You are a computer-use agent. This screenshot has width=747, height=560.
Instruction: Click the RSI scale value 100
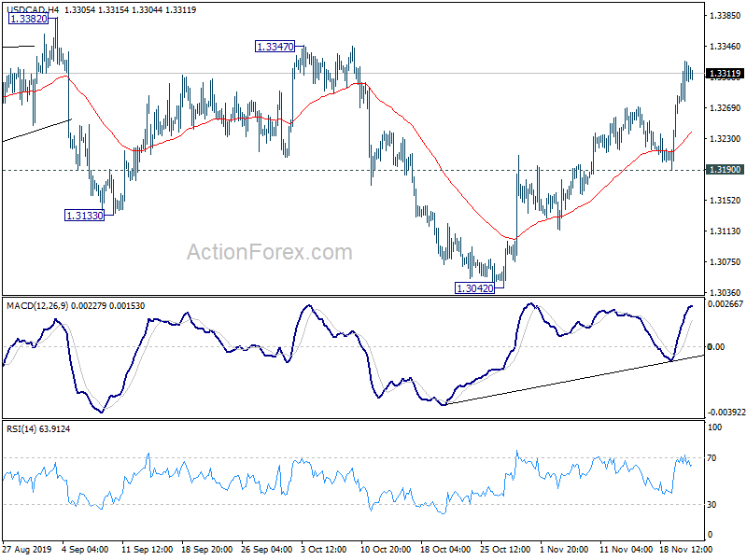714,427
